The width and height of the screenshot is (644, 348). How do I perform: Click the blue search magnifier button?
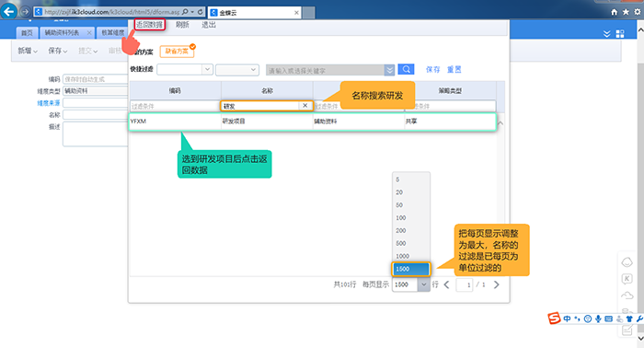(406, 69)
